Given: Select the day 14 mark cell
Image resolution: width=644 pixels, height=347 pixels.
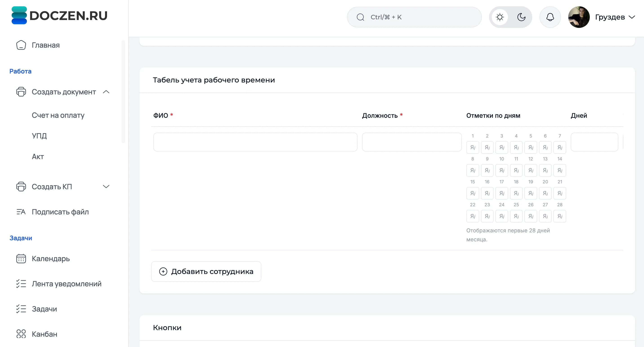Looking at the screenshot, I should 559,170.
